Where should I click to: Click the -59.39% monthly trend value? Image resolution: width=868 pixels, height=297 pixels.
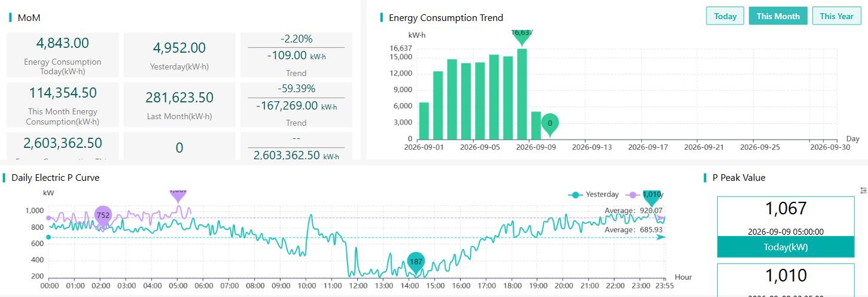point(296,89)
